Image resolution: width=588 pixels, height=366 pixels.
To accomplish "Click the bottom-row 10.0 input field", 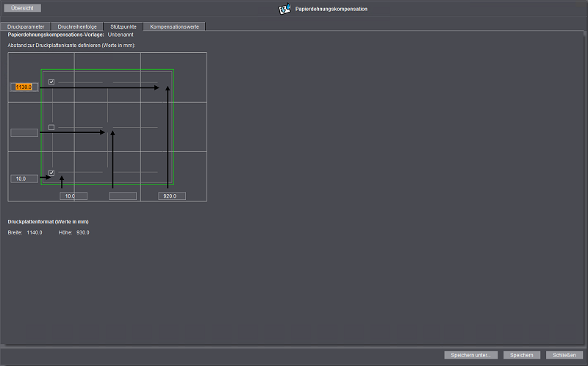I will point(73,196).
